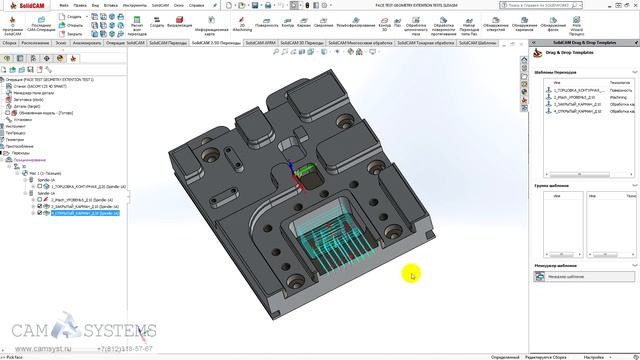The image size is (640, 360).
Task: Open the hole recognition icon
Action: [x=496, y=20]
